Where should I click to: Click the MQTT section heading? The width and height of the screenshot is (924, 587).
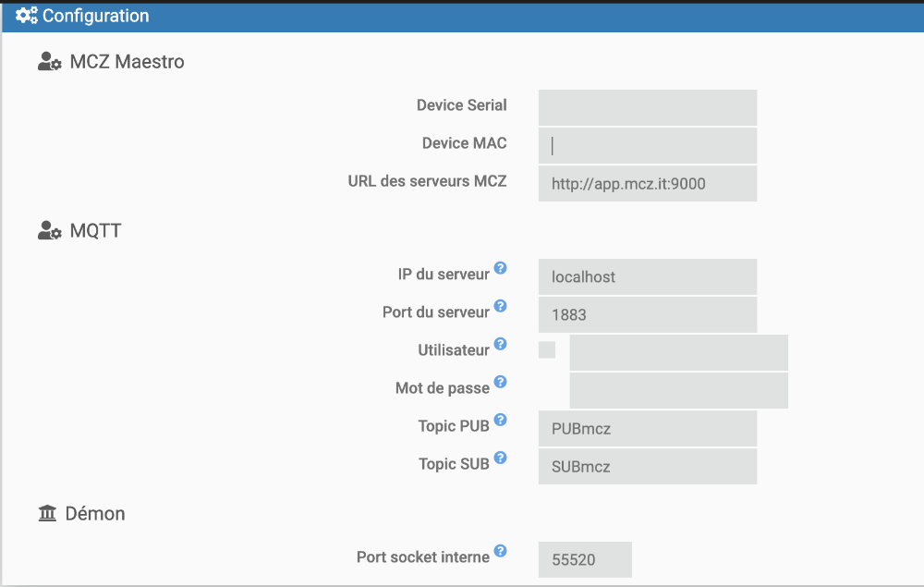coord(95,230)
